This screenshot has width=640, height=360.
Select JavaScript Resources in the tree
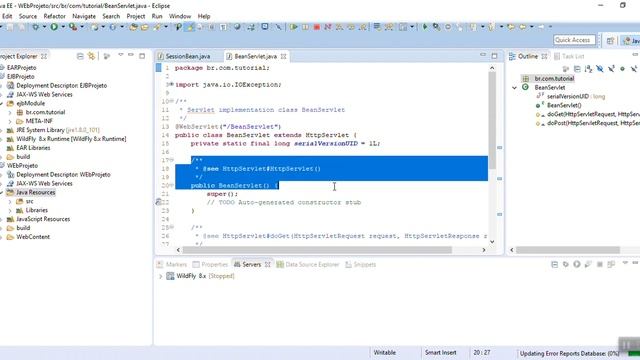43,219
